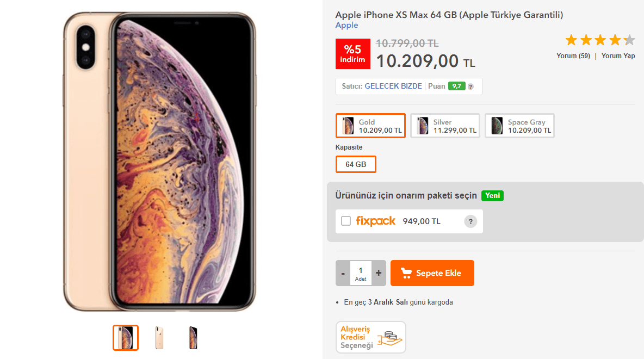View the back of phone thumbnail

159,338
